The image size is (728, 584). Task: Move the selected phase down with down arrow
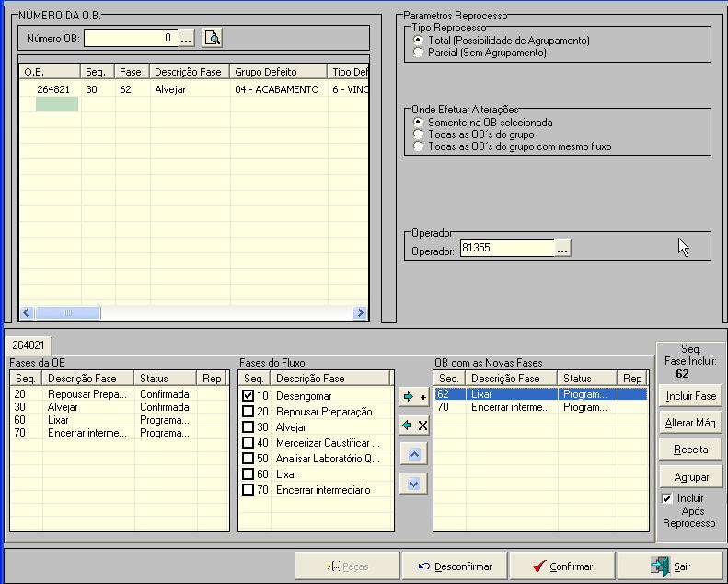414,483
